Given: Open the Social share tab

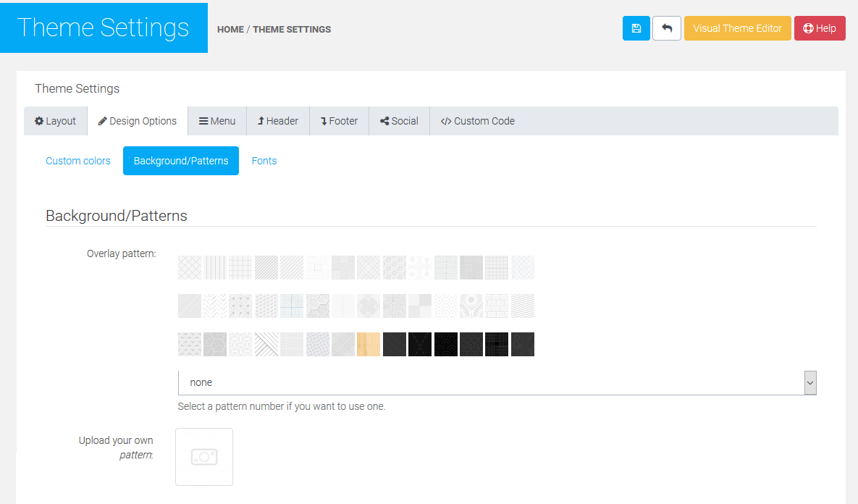Looking at the screenshot, I should point(399,121).
